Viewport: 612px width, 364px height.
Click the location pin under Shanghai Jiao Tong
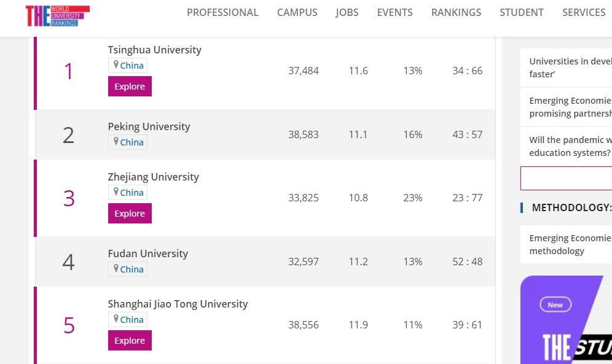point(116,319)
